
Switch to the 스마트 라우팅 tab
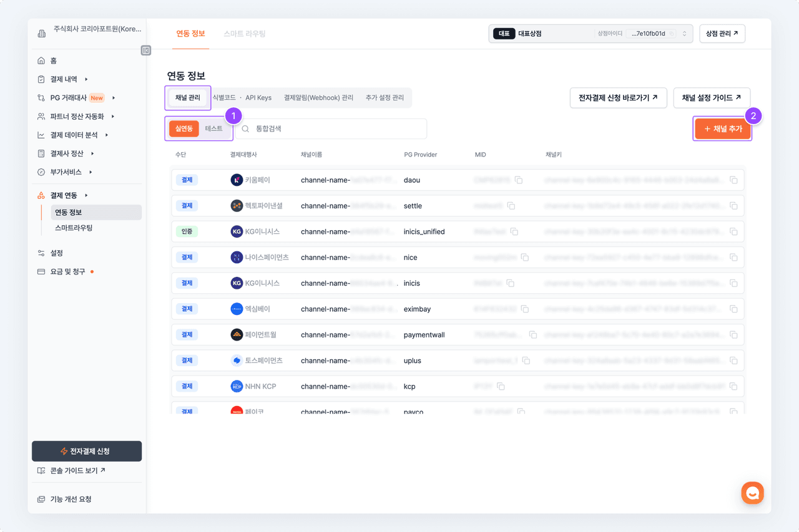click(245, 34)
